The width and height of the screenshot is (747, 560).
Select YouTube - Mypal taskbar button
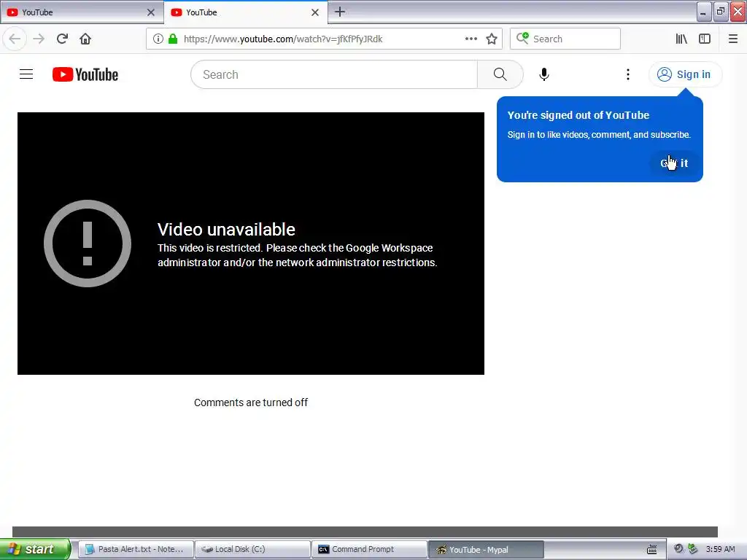pos(486,550)
